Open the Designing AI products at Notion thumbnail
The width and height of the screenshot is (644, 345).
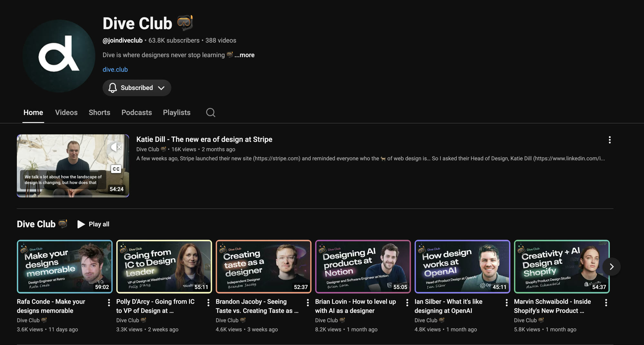(x=363, y=266)
